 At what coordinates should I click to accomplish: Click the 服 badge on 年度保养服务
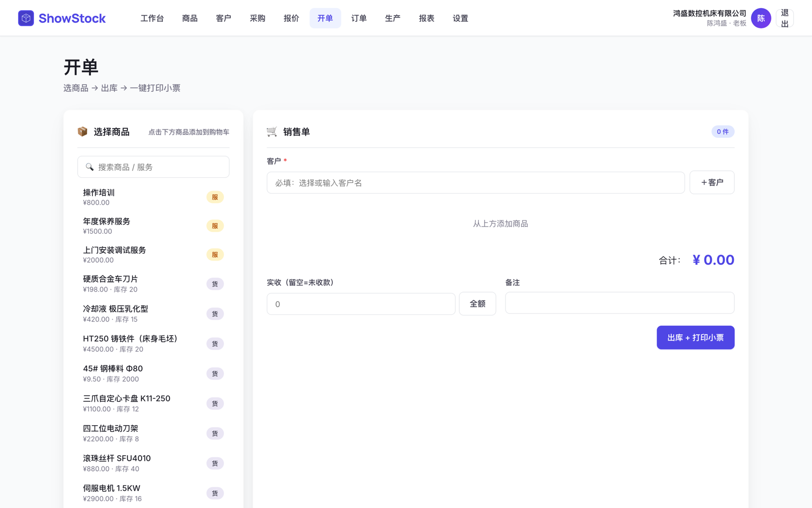point(215,226)
